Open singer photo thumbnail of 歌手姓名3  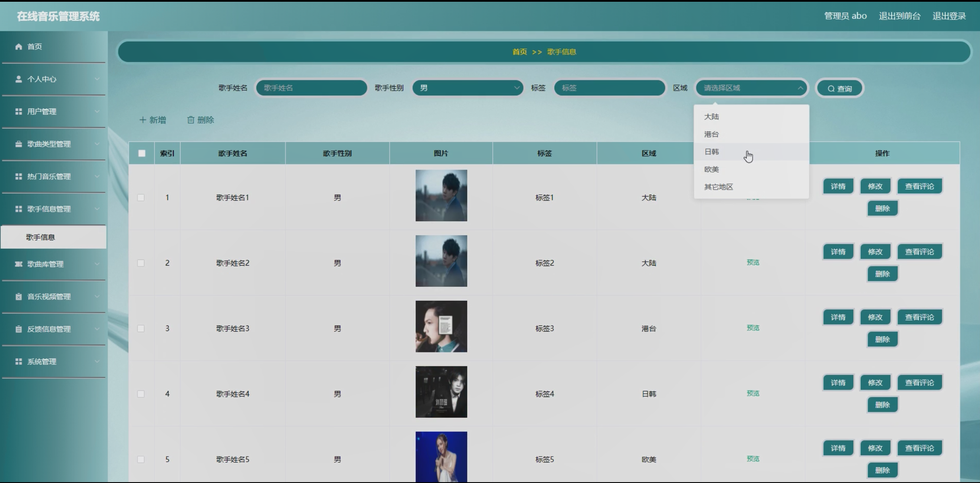441,326
